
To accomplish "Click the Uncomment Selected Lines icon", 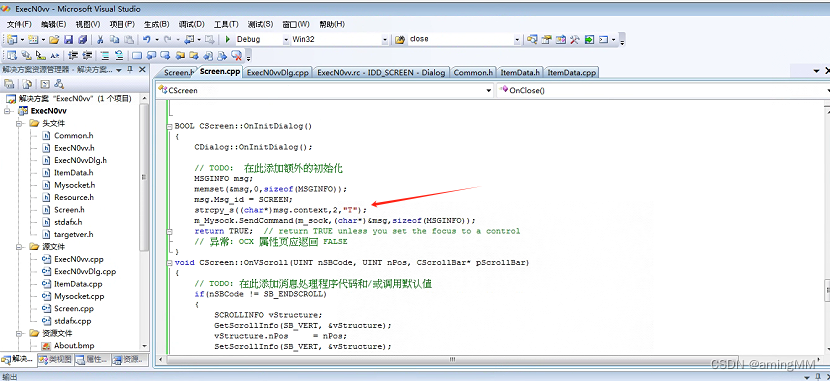I will (x=120, y=55).
